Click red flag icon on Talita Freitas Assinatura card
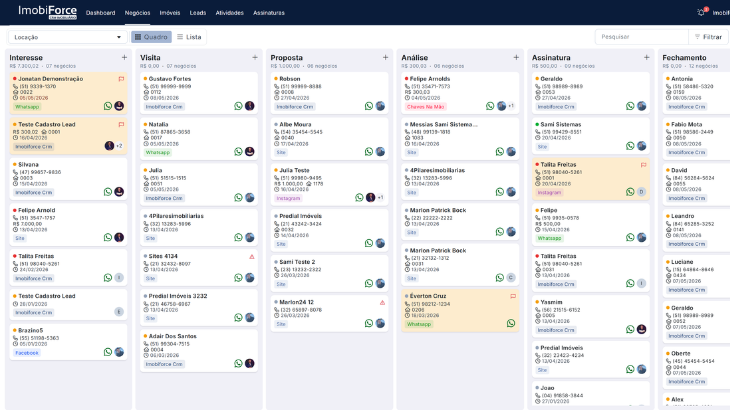 pos(643,165)
